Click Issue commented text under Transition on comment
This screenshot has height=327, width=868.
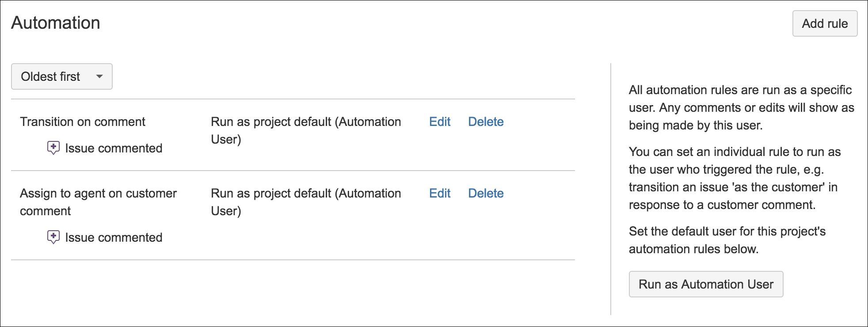pos(114,148)
